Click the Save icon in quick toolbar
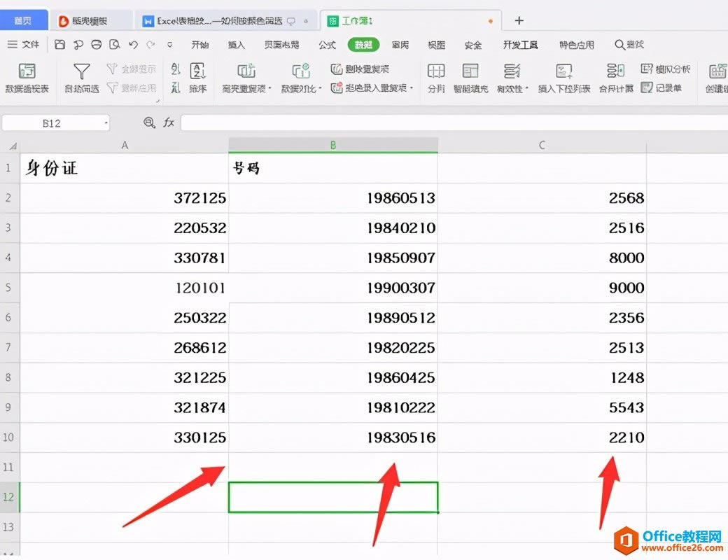The width and height of the screenshot is (728, 560). click(60, 45)
